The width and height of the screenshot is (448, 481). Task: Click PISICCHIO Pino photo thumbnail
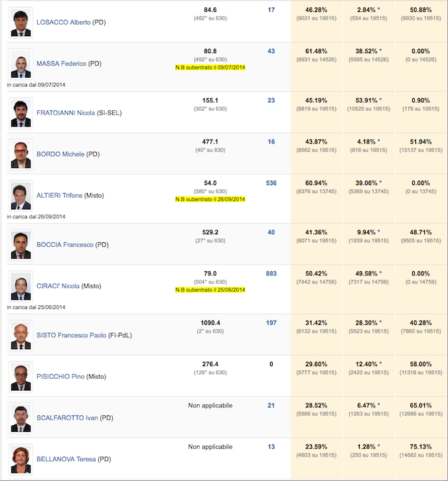point(21,377)
